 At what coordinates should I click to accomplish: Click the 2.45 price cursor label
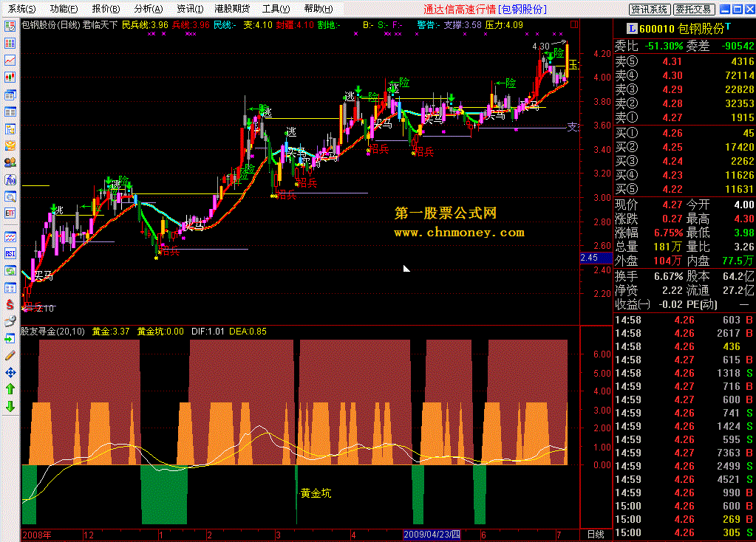596,258
